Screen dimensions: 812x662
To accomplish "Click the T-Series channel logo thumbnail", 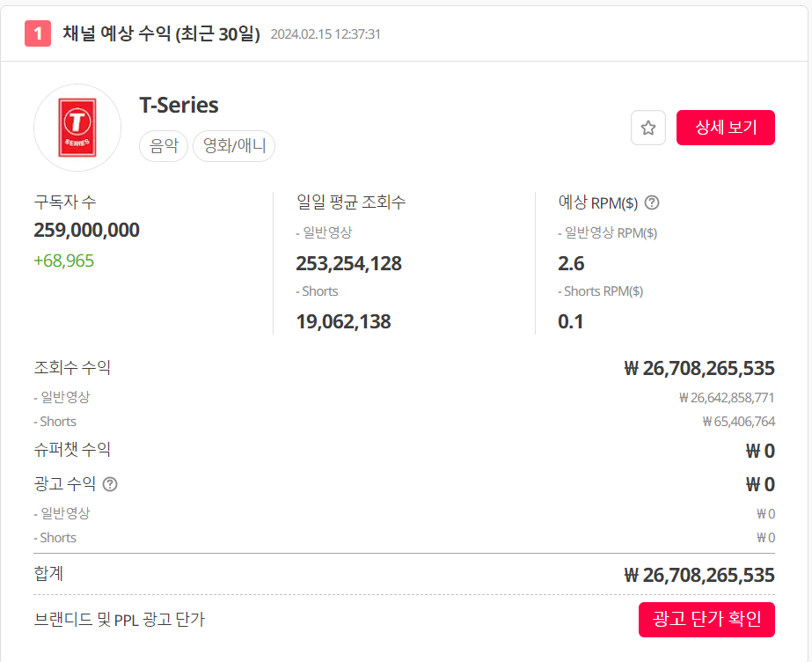I will (77, 128).
